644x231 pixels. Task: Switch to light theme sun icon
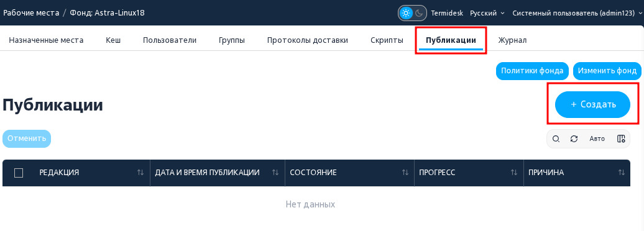pos(406,13)
